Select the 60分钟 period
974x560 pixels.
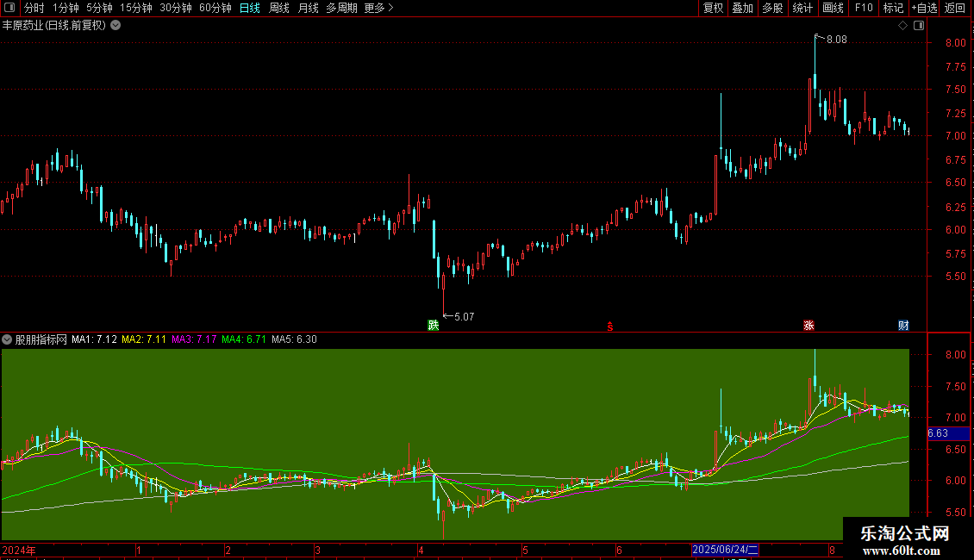[x=215, y=8]
